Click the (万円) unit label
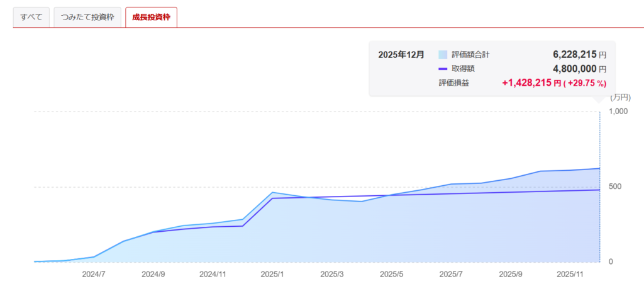644x286 pixels. [619, 97]
